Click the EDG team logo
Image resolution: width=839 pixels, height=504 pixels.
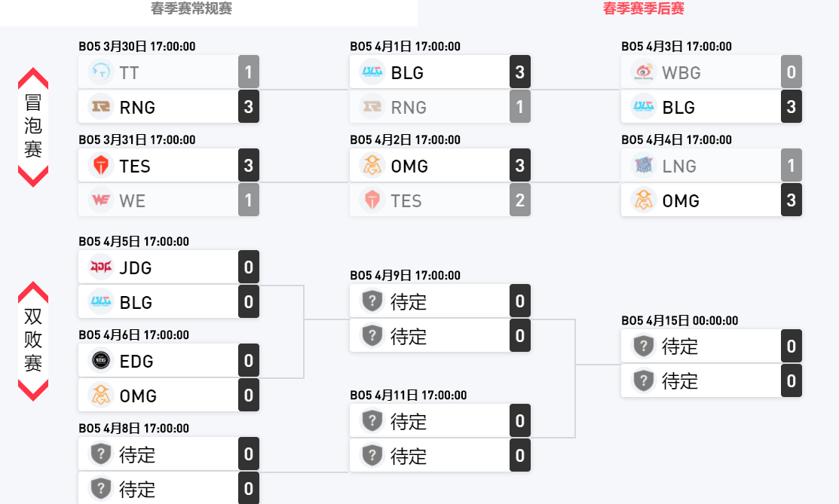(x=100, y=361)
